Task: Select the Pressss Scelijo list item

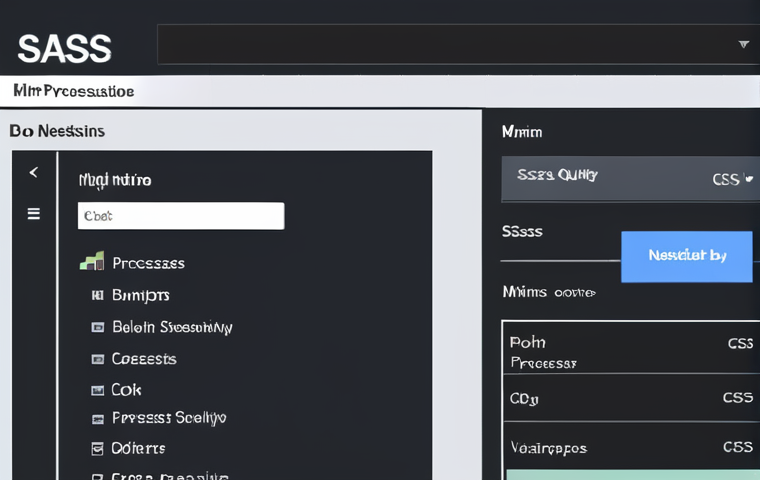Action: click(169, 418)
